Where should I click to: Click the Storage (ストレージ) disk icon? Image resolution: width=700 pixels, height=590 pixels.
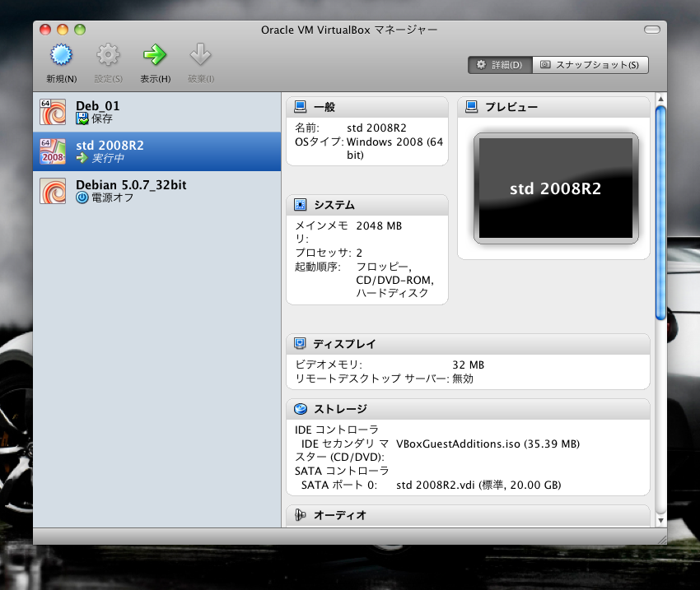[x=301, y=409]
